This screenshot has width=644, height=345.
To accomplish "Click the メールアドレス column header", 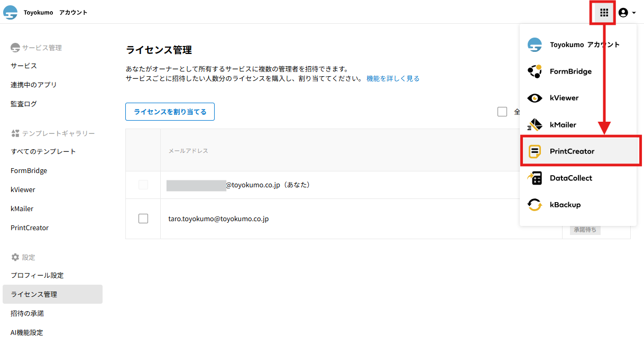I will tap(188, 151).
